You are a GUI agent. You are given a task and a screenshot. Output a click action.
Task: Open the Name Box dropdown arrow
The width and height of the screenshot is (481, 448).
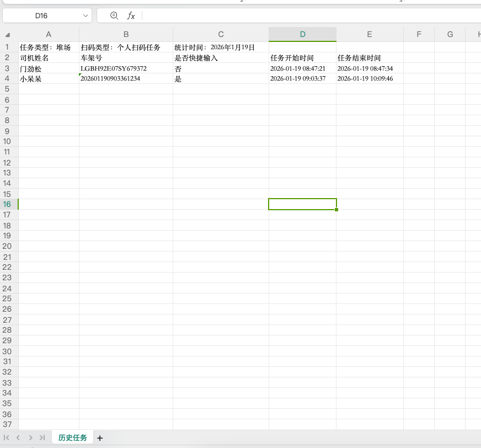(x=85, y=15)
